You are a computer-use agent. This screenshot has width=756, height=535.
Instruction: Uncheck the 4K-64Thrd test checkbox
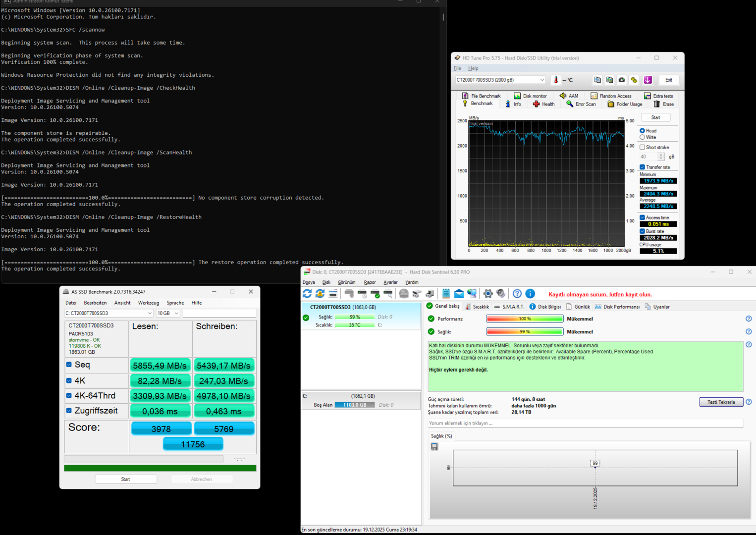pyautogui.click(x=69, y=396)
